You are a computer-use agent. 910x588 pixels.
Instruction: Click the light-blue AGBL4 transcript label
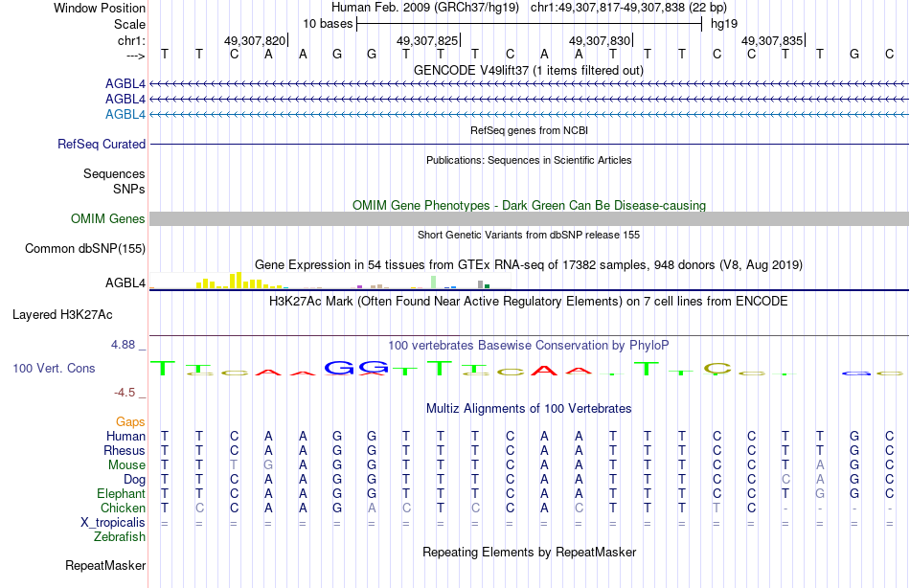point(125,114)
